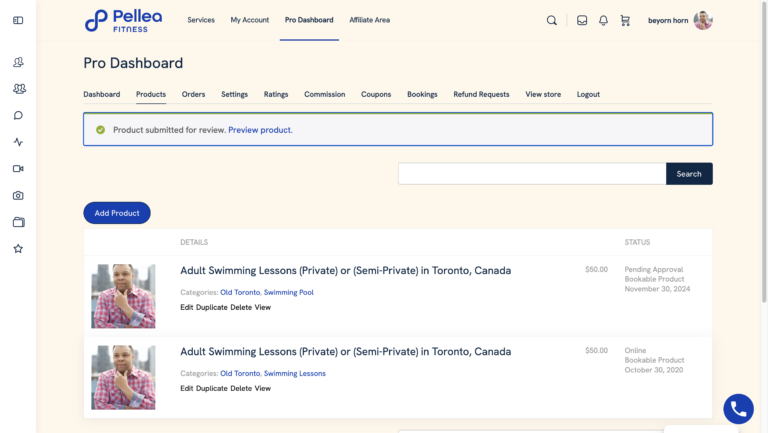View the Pending Approval product
The width and height of the screenshot is (768, 433).
(x=263, y=307)
